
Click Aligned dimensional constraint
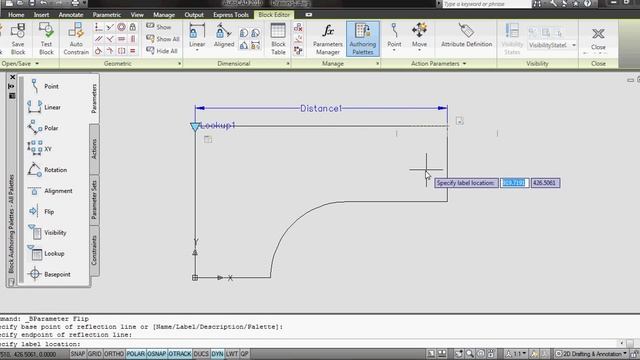click(224, 36)
